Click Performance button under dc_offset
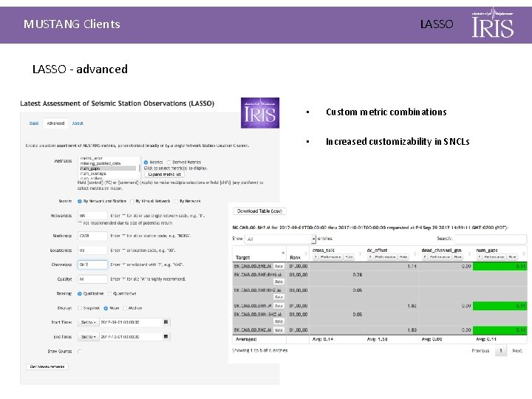532x399 pixels. tap(385, 257)
